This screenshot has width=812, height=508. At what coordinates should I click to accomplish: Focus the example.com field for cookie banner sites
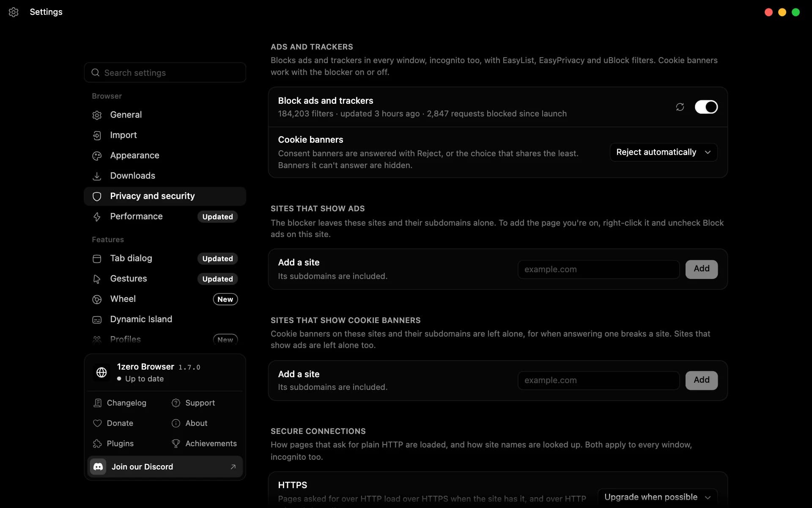click(598, 380)
